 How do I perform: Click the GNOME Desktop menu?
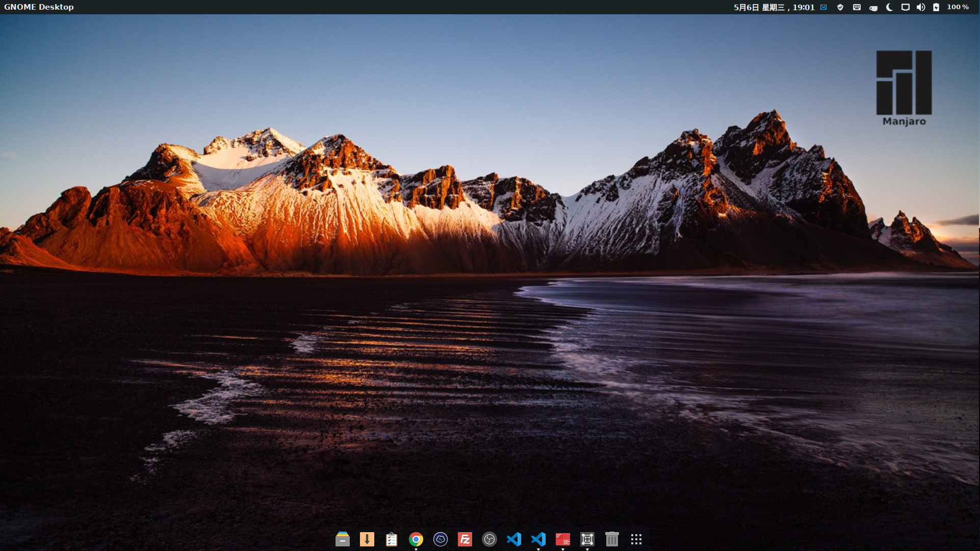coord(38,7)
